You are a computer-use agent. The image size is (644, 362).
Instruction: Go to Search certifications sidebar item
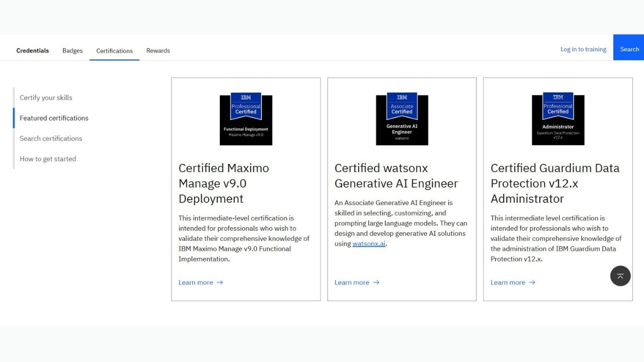tap(51, 138)
